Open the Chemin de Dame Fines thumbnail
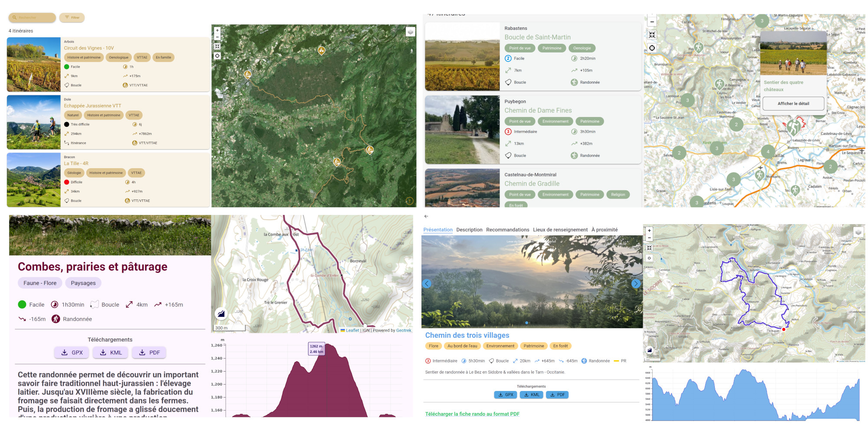The height and width of the screenshot is (427, 868). (x=463, y=130)
